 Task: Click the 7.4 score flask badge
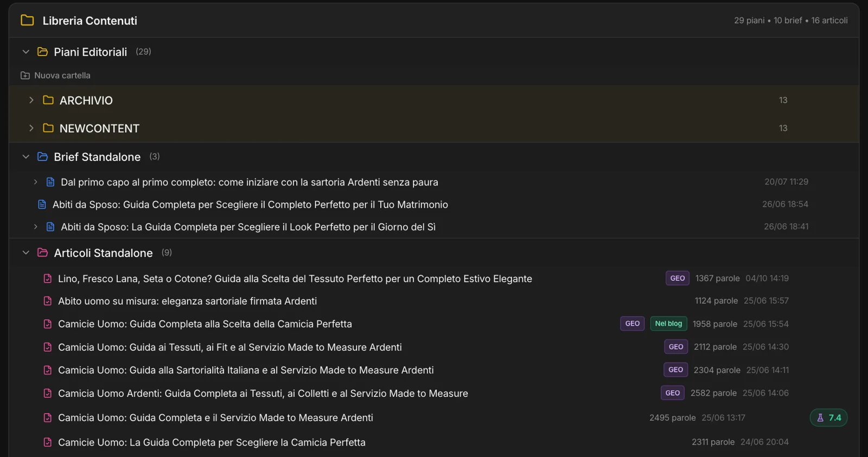[828, 417]
